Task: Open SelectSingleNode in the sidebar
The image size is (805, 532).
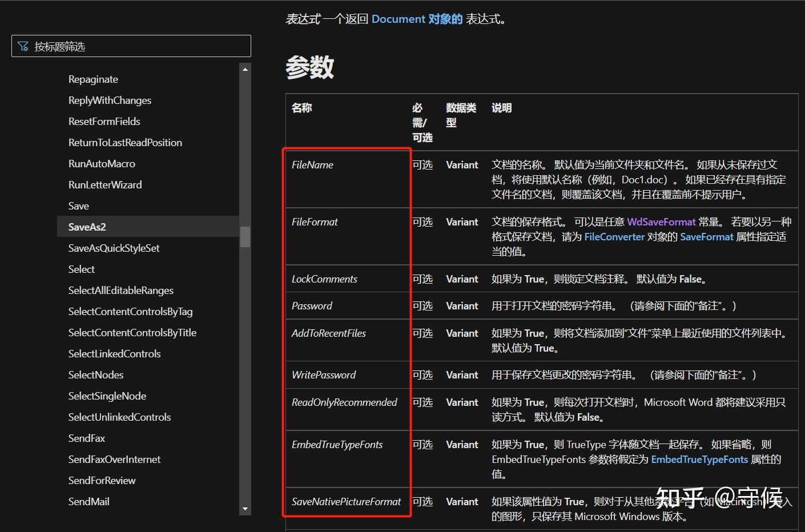Action: tap(107, 396)
